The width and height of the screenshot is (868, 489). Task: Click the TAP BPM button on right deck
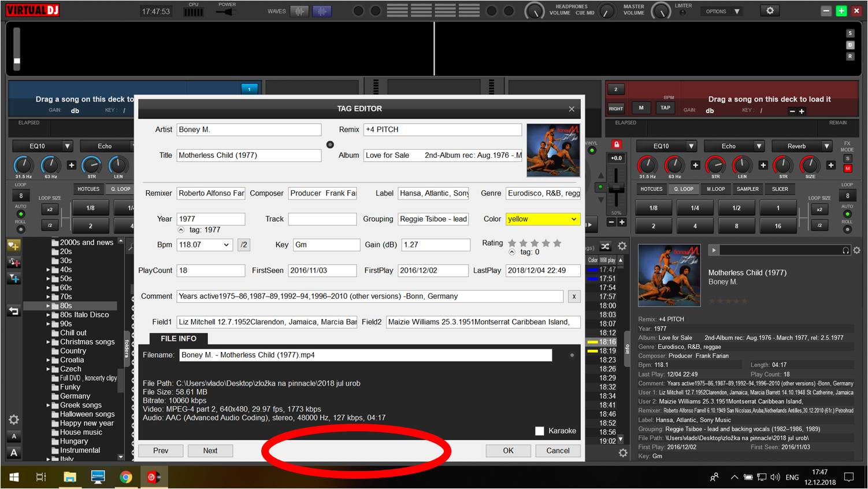coord(666,108)
